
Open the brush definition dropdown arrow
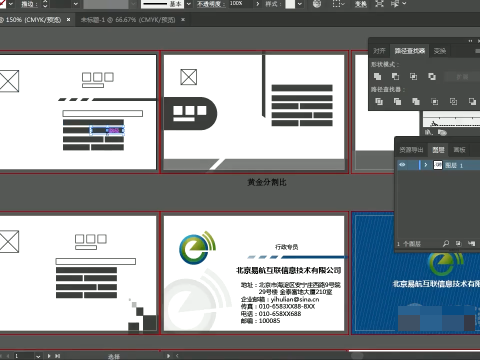click(x=188, y=4)
